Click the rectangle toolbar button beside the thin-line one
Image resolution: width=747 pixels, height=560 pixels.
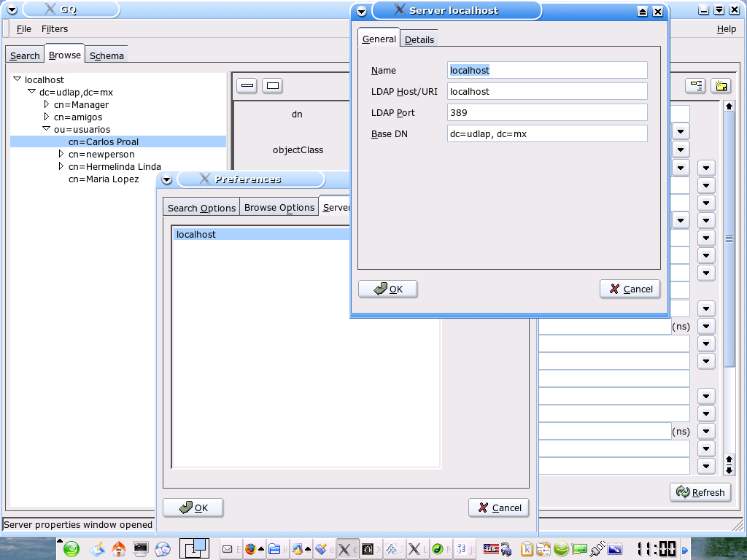272,86
